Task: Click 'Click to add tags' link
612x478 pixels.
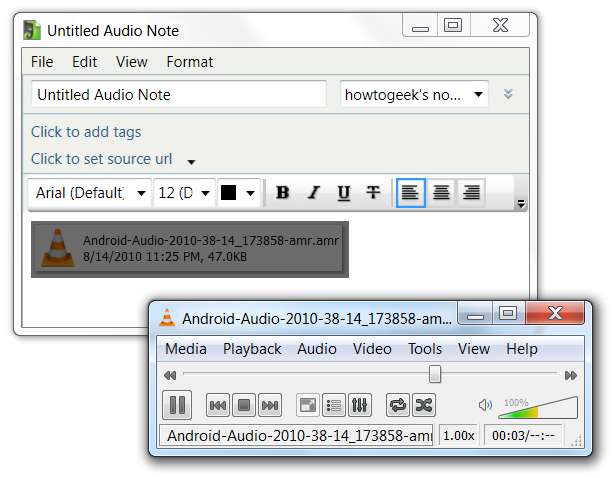Action: pyautogui.click(x=86, y=132)
